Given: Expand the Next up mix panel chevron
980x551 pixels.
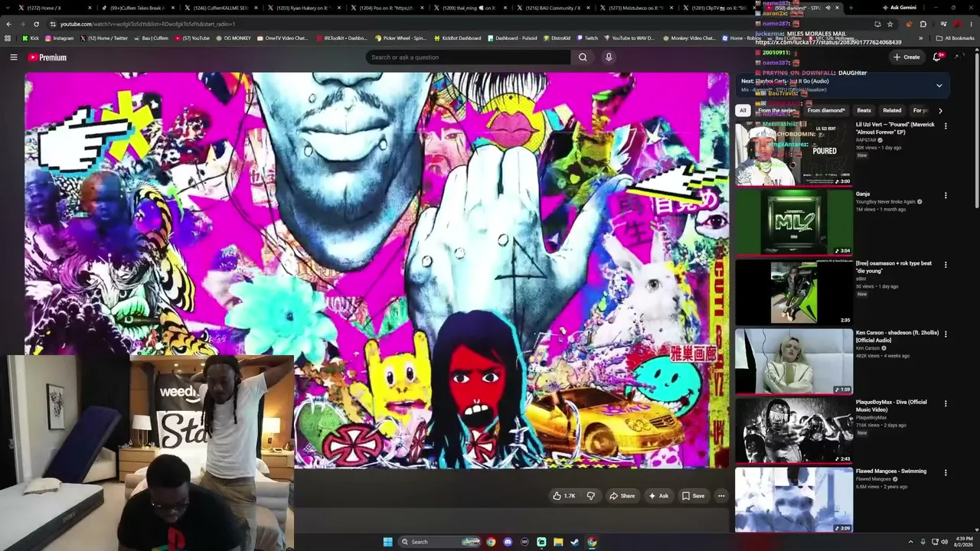Looking at the screenshot, I should click(939, 86).
